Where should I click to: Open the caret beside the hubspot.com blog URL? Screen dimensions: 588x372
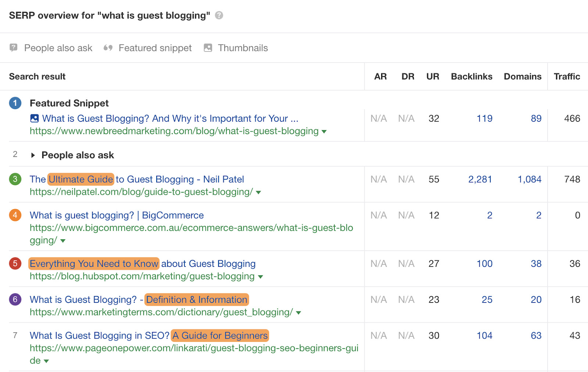pyautogui.click(x=261, y=276)
